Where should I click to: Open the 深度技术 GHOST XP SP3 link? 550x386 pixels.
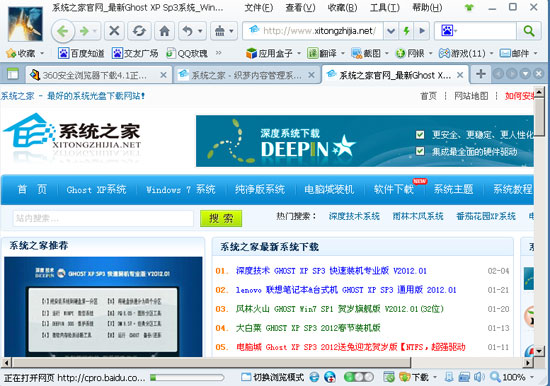[x=331, y=271]
